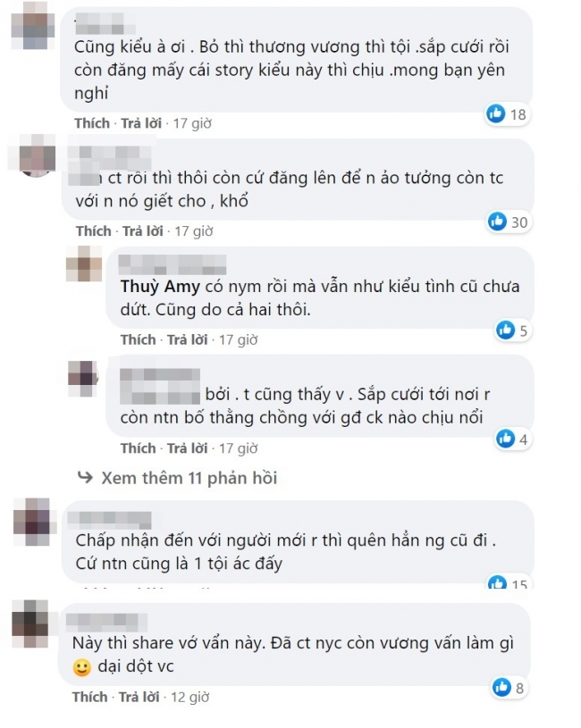Open avatar of the 'Chấp nhận đến với' commenter
Image resolution: width=581 pixels, height=728 pixels.
pos(33,522)
